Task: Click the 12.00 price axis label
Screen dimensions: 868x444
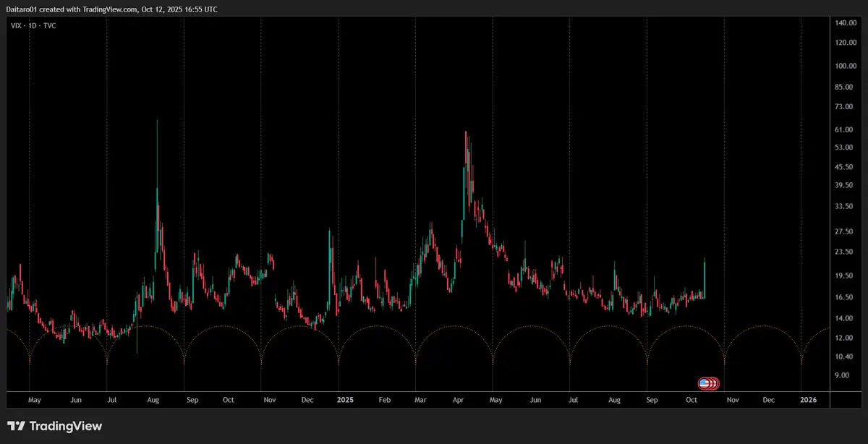Action: coord(844,338)
